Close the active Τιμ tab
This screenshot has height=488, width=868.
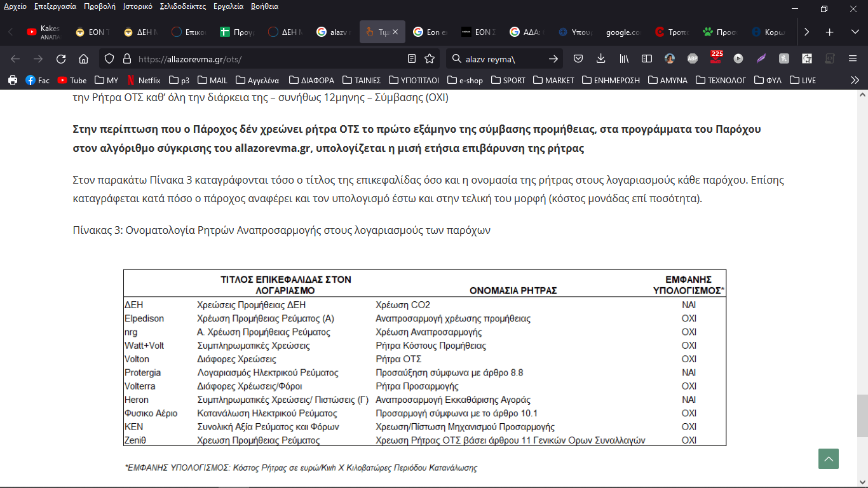[x=395, y=32]
